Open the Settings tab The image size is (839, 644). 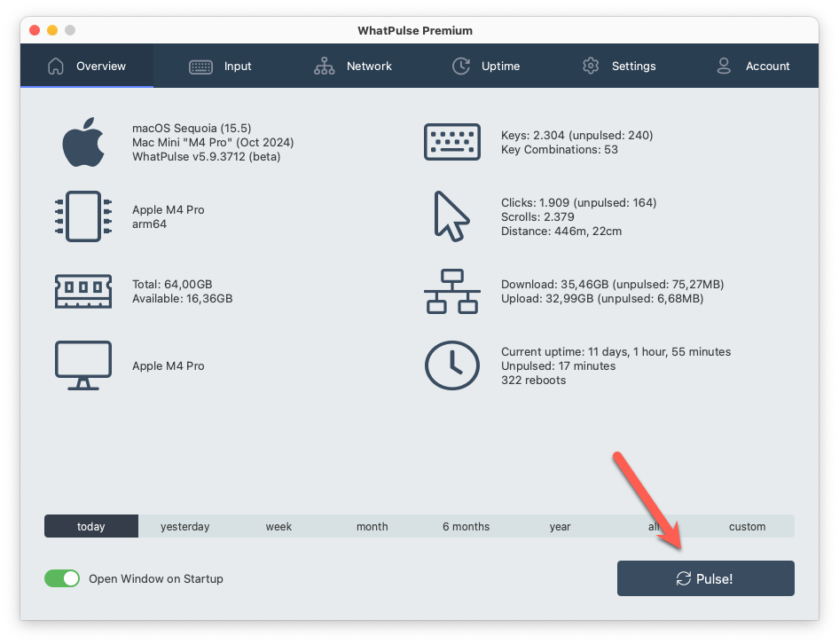pyautogui.click(x=619, y=67)
